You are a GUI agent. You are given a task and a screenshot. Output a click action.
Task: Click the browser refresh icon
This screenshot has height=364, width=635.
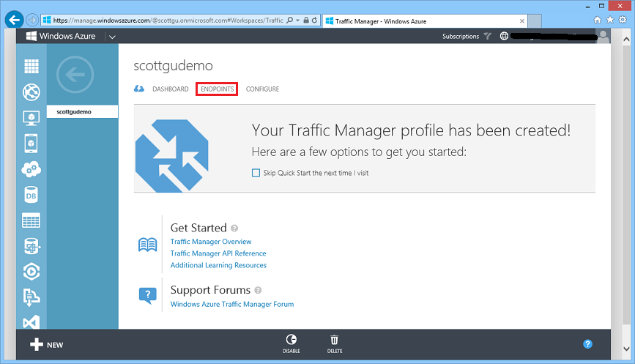pos(314,21)
